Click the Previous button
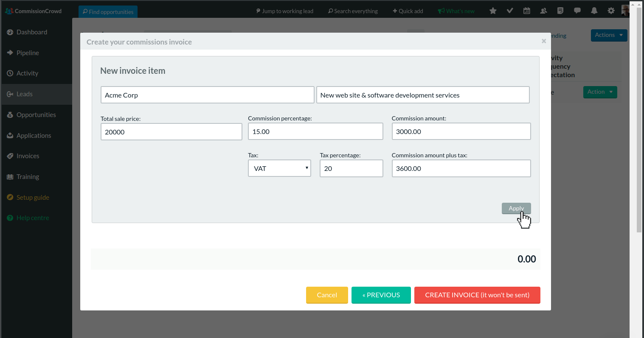Image resolution: width=644 pixels, height=338 pixels. coord(381,295)
